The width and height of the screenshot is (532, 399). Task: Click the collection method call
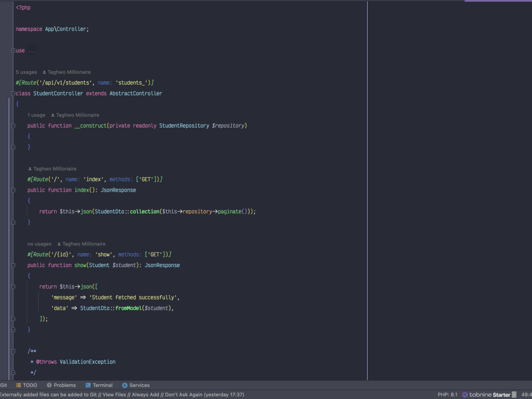(x=145, y=211)
